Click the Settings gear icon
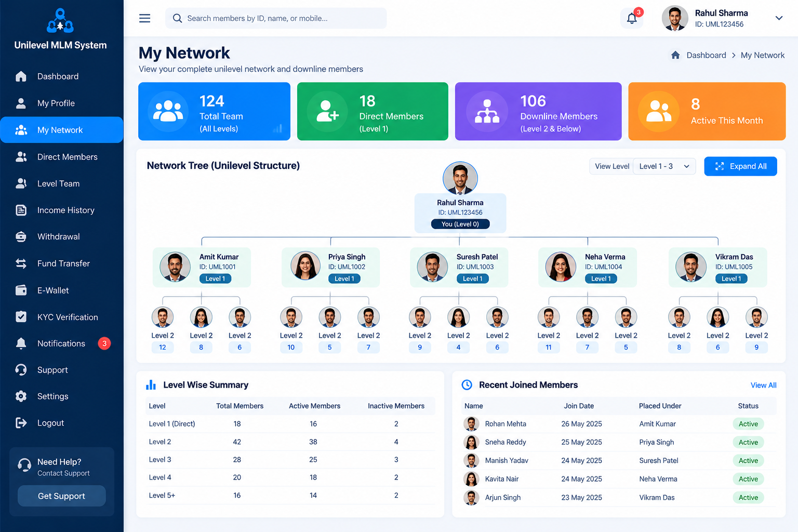798x532 pixels. pos(21,396)
